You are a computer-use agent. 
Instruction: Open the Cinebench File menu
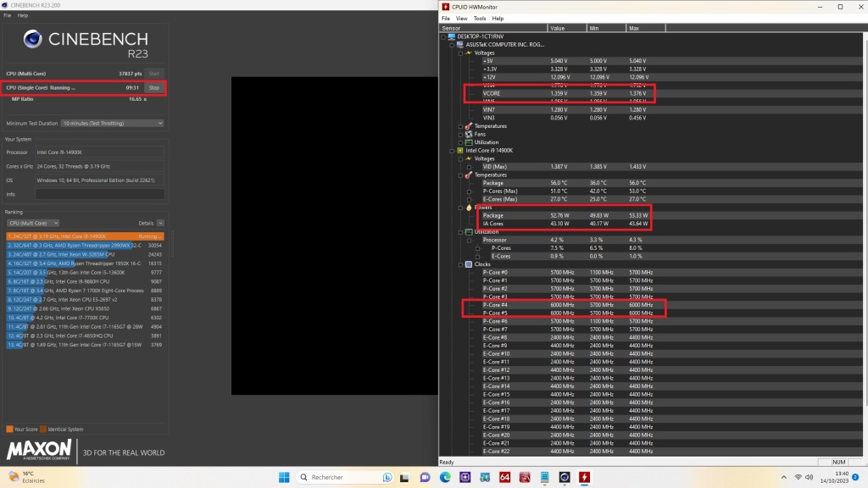pos(7,15)
